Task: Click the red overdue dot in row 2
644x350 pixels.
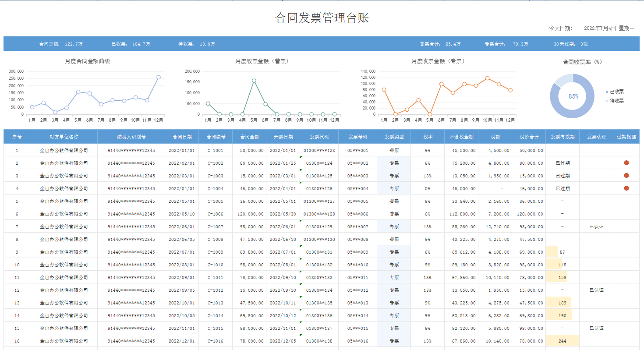Action: 626,163
